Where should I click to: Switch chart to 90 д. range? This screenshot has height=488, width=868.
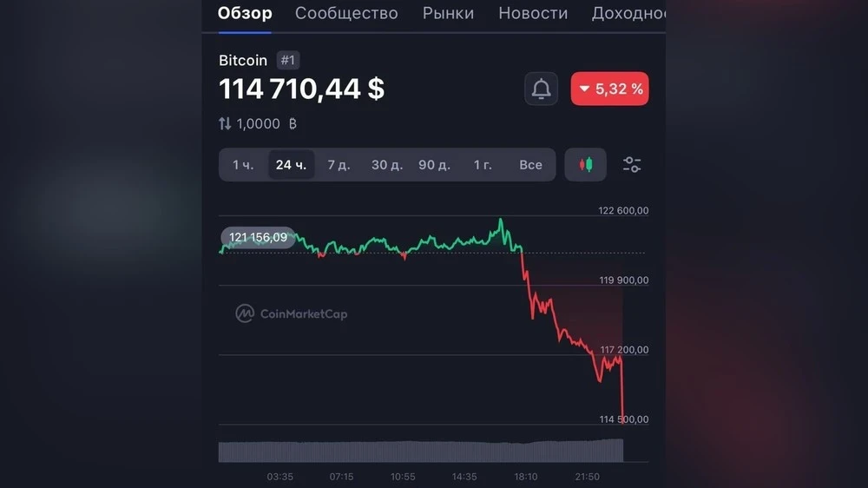[434, 164]
